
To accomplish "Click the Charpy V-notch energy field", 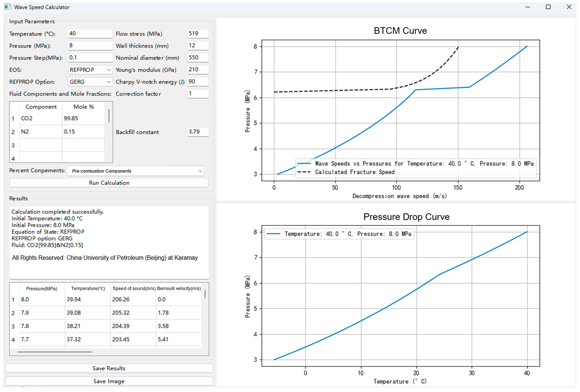I will [x=198, y=82].
